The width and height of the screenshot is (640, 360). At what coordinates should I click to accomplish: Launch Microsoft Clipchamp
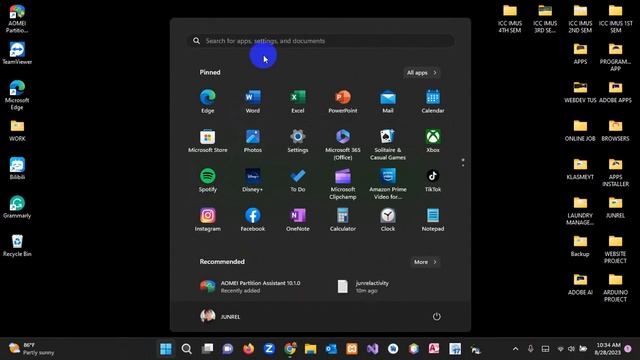[x=343, y=184]
